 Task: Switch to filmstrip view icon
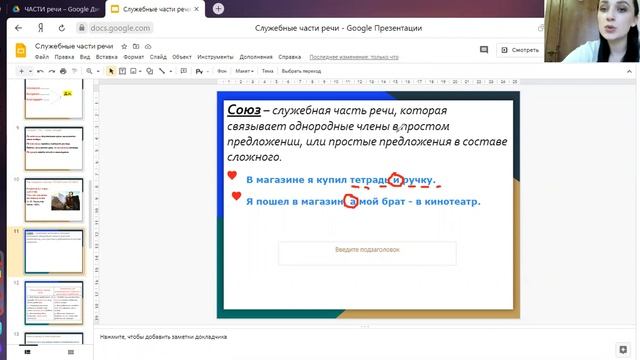[x=28, y=352]
